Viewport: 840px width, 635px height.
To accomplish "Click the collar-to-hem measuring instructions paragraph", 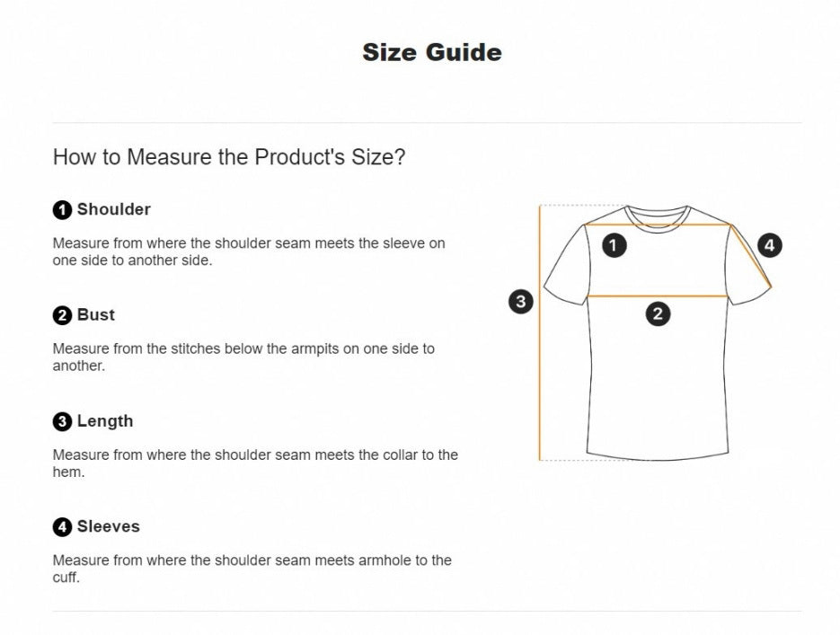I will (x=255, y=463).
